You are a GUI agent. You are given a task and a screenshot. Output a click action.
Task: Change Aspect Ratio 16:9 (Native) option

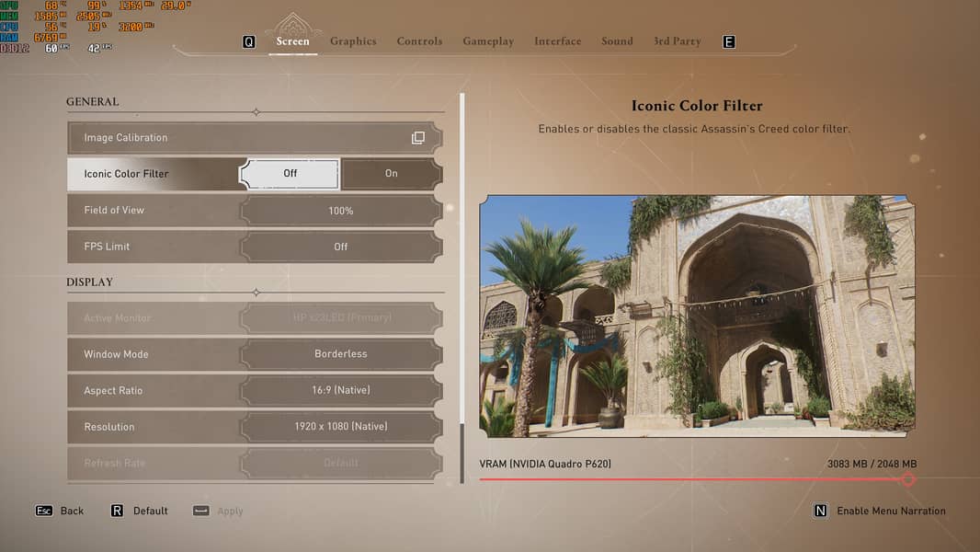pos(341,390)
